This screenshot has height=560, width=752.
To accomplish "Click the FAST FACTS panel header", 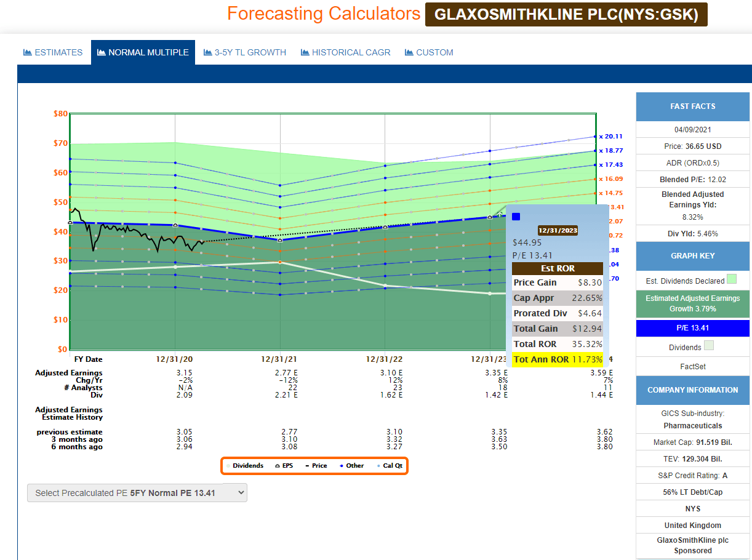I will tap(692, 106).
